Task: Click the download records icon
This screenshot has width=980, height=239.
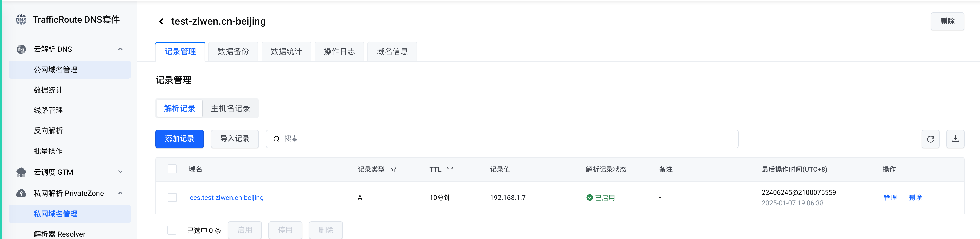Action: click(x=955, y=139)
